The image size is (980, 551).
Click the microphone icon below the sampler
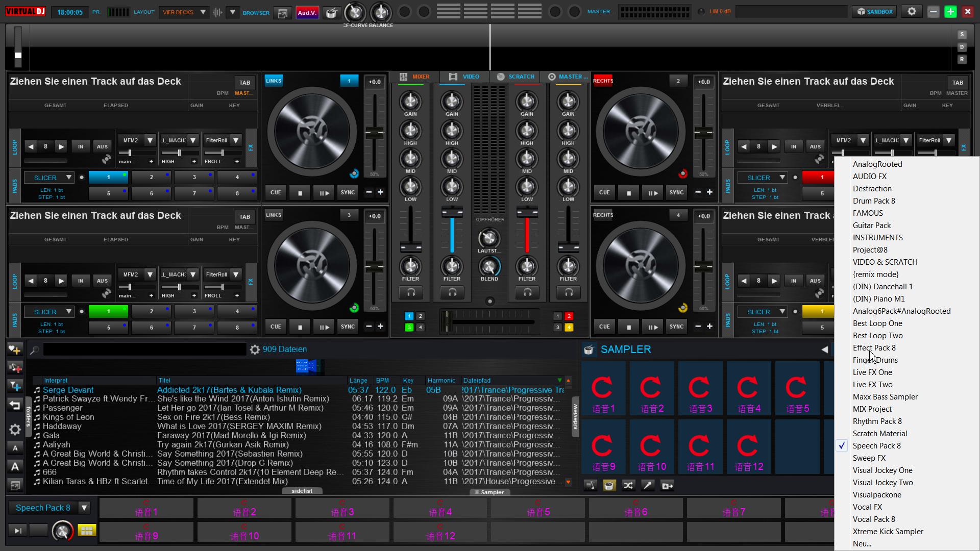coord(648,486)
